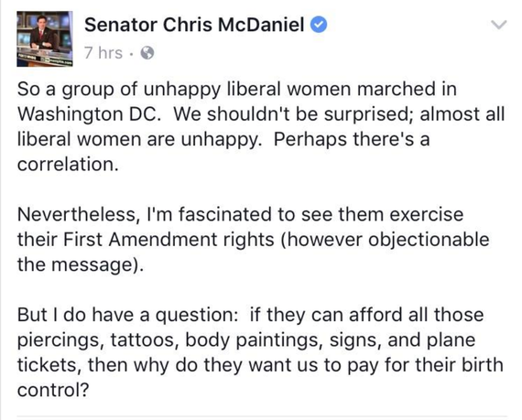Click the public globe privacy icon
522x420 pixels.
click(x=147, y=53)
